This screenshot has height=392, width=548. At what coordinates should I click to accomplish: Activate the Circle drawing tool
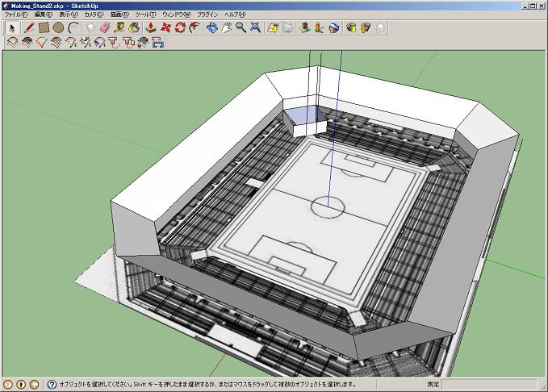58,27
